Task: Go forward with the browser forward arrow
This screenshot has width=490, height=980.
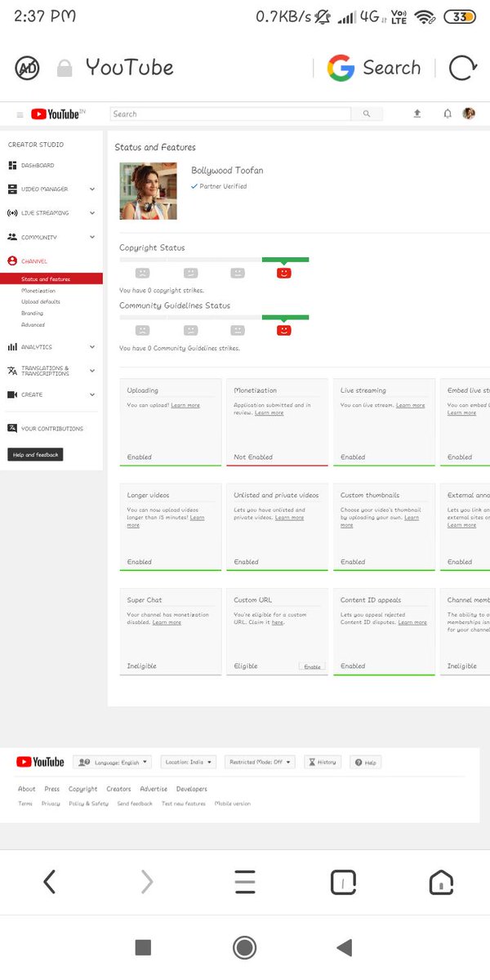Action: (x=147, y=881)
